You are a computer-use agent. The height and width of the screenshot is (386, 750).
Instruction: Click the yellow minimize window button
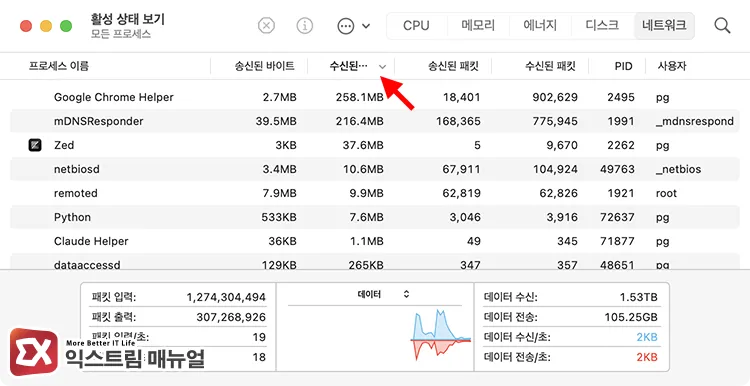[x=46, y=26]
